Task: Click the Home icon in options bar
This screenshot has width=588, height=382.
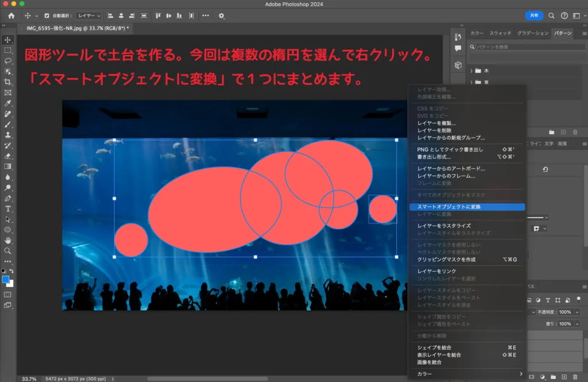Action: point(11,16)
